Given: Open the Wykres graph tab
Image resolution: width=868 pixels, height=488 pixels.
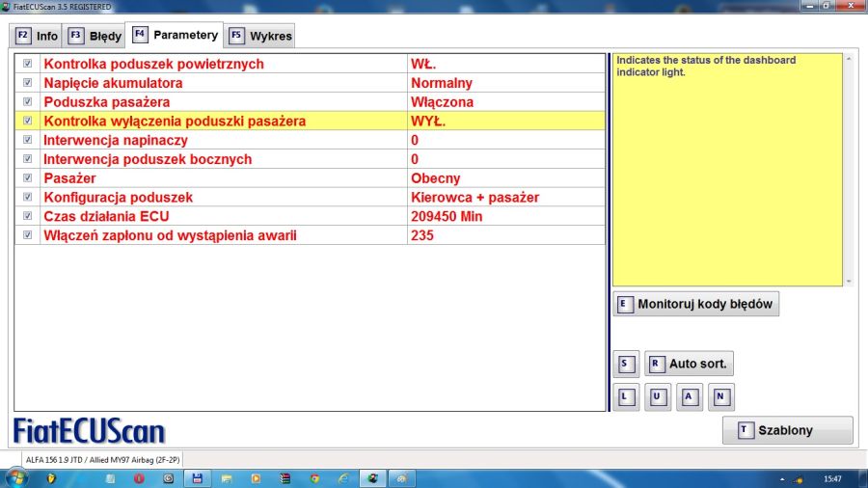Looking at the screenshot, I should [x=260, y=36].
